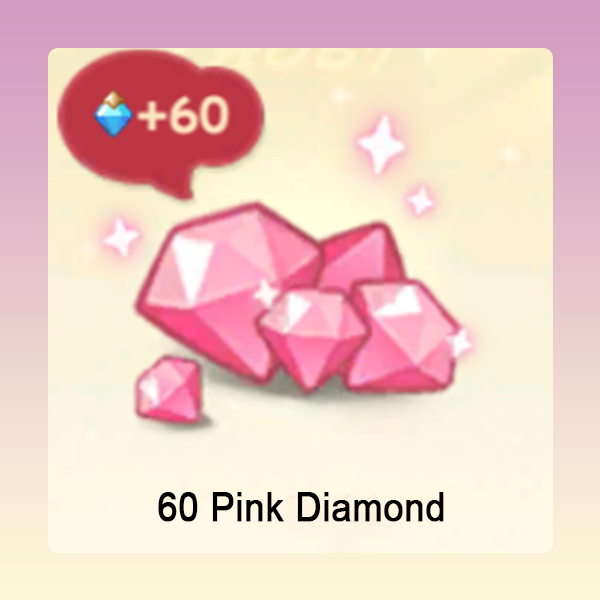Click the large white sparkle star top right

(381, 145)
